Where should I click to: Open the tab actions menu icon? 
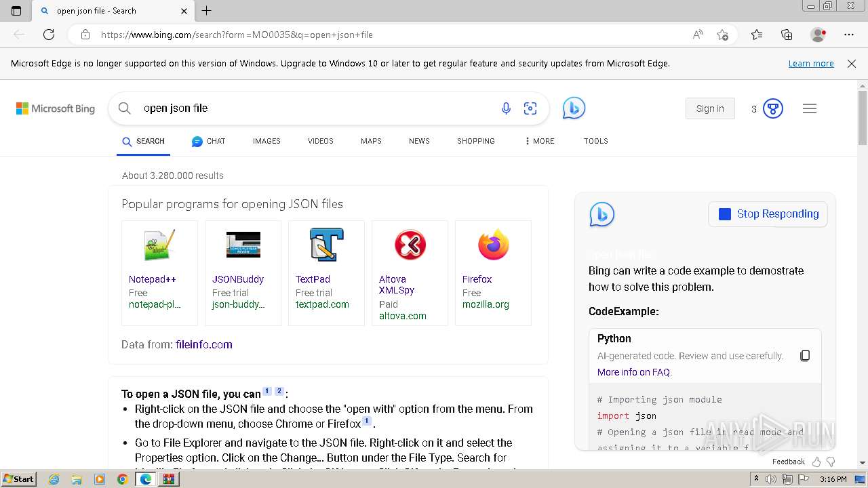16,11
